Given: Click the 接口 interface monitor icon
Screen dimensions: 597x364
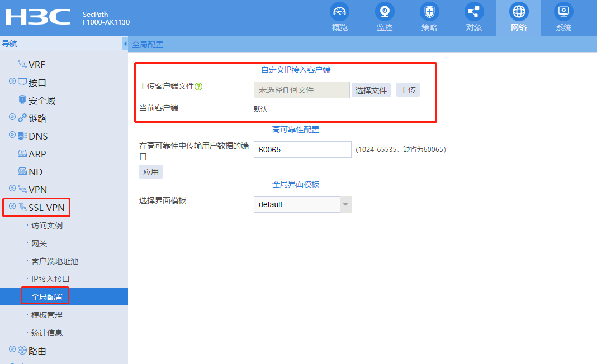Looking at the screenshot, I should [22, 82].
